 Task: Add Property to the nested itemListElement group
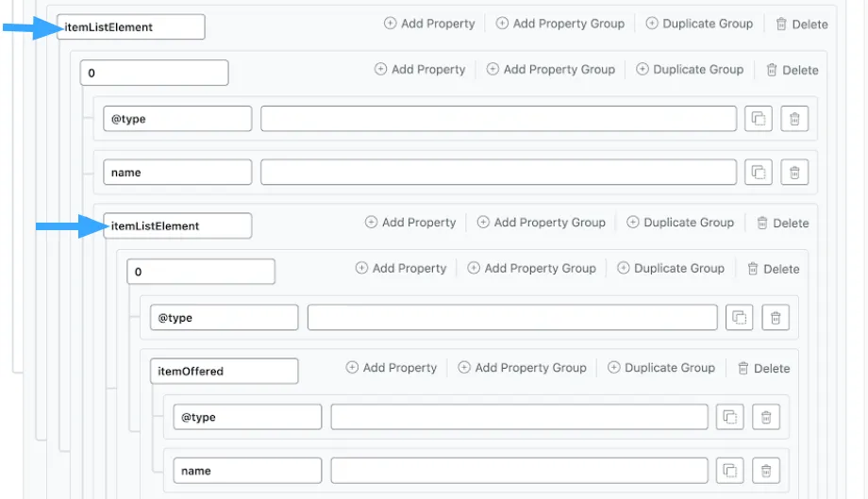pos(410,223)
